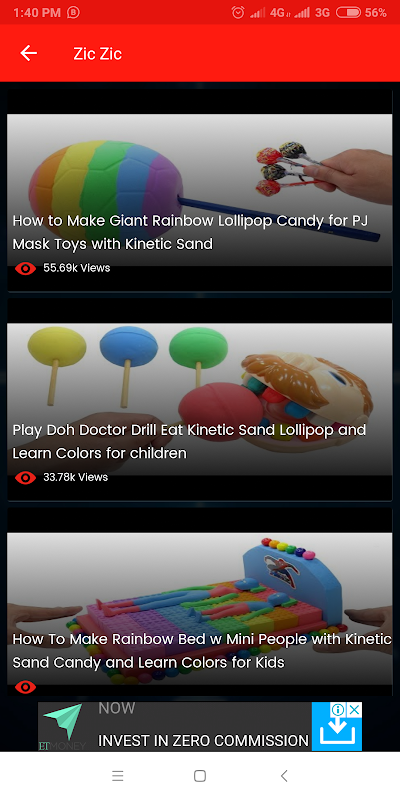This screenshot has height=800, width=400.
Task: Close the ad banner with X
Action: pyautogui.click(x=355, y=709)
